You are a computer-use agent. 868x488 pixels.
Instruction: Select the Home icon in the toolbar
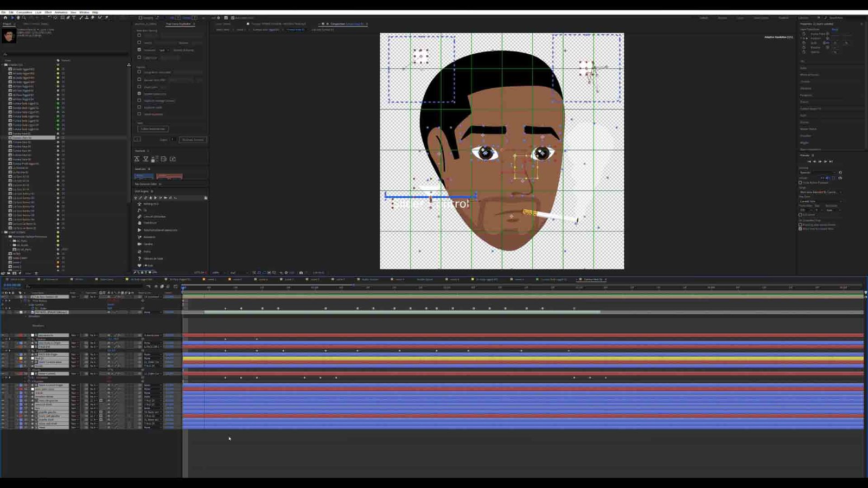click(x=5, y=18)
